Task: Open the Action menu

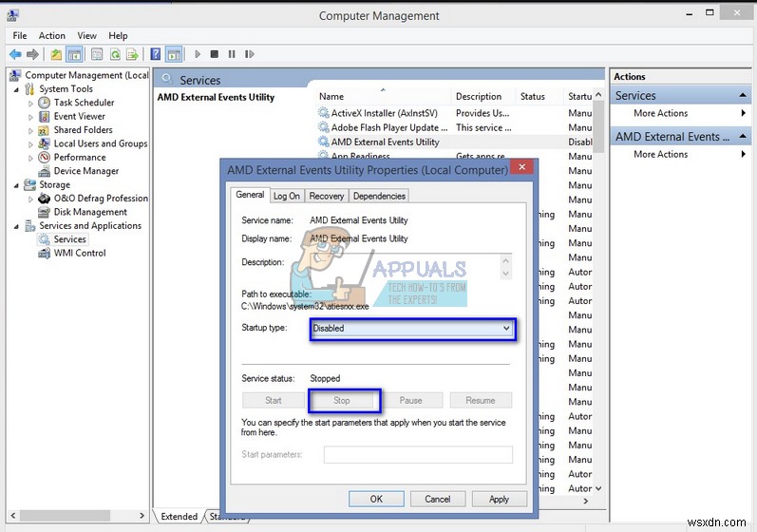Action: [51, 36]
